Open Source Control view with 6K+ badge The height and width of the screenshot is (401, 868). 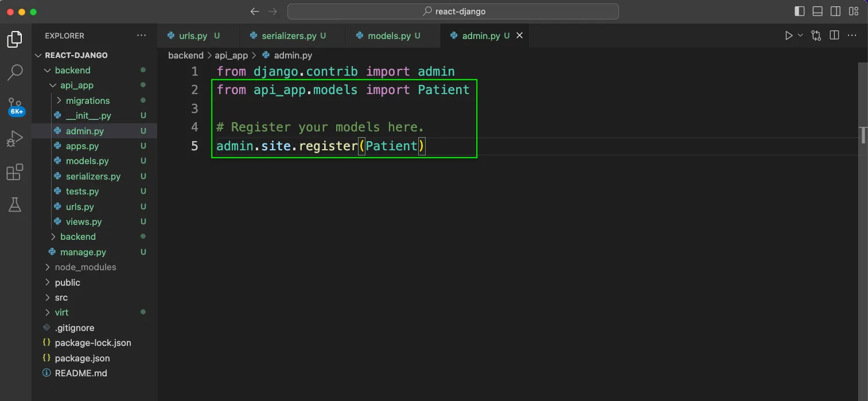pos(15,106)
